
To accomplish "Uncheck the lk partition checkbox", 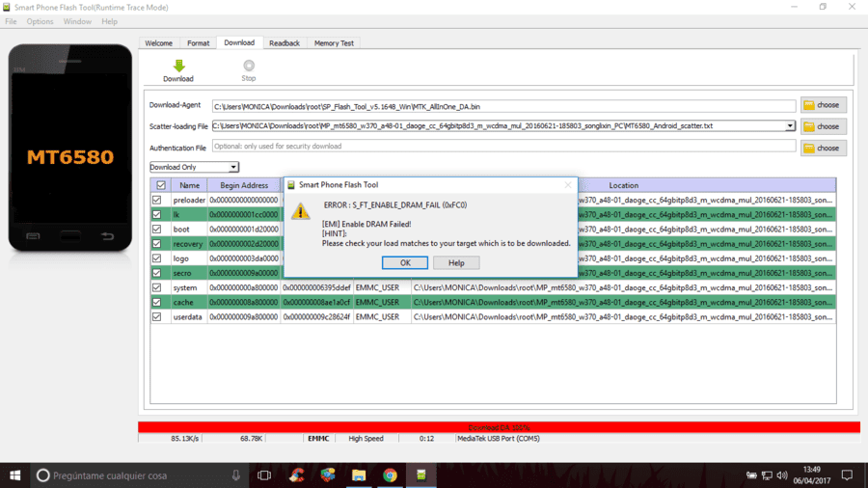I will tap(156, 215).
